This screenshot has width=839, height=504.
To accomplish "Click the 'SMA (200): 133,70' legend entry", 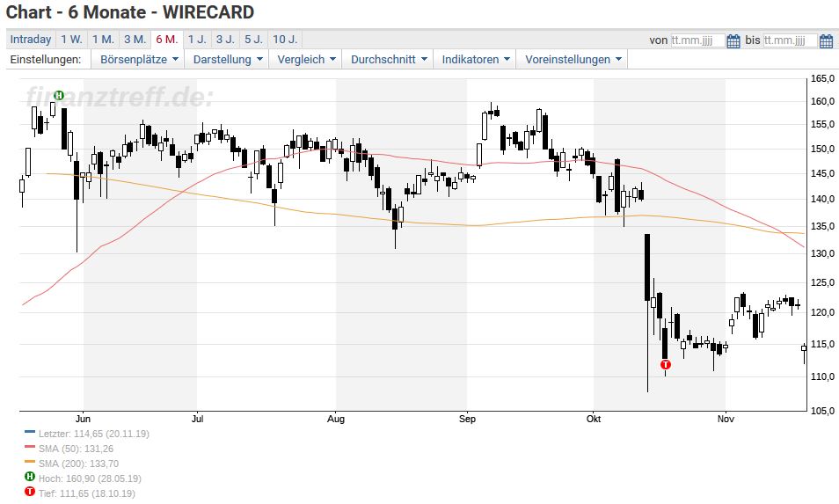I will 78,464.
